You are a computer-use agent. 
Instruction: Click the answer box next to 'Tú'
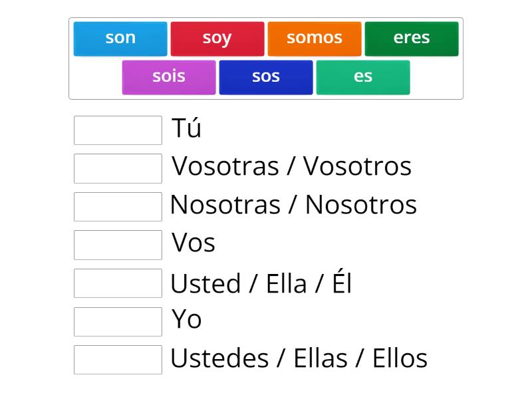click(118, 130)
